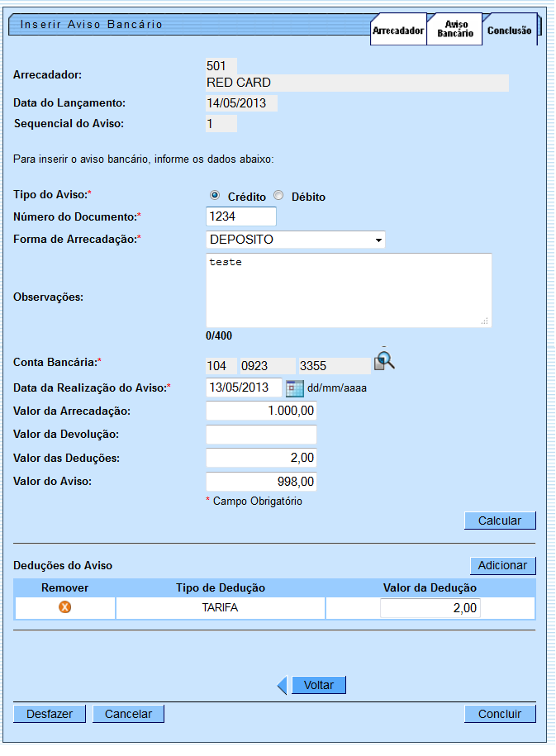Open bank account search magnifier icon
The width and height of the screenshot is (556, 756).
[x=385, y=361]
